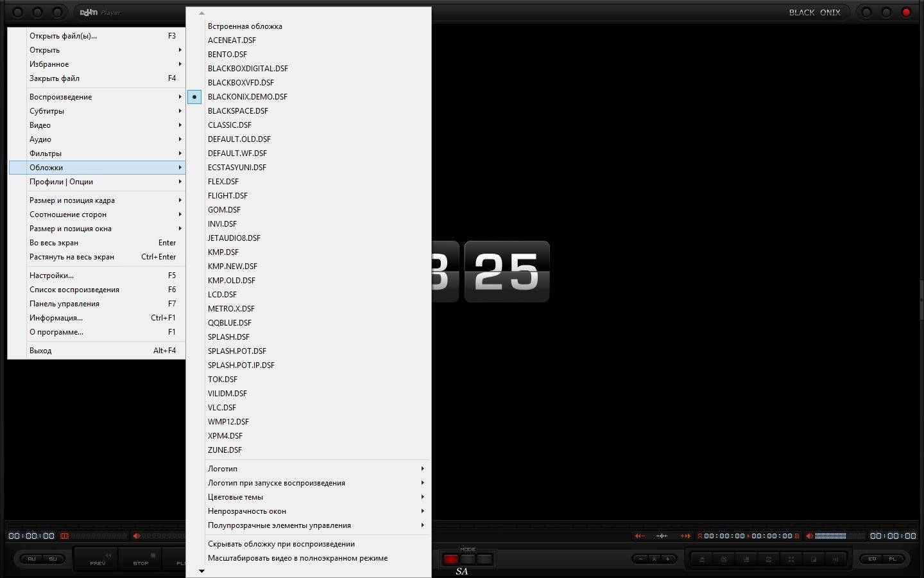Expand the 'Логотип' submenu

click(309, 469)
